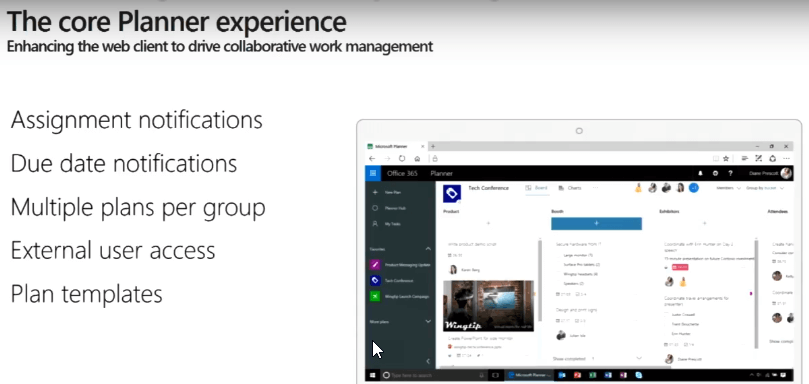809x384 pixels.
Task: Open the Wingtip Launch Campaign plan
Action: tap(400, 296)
